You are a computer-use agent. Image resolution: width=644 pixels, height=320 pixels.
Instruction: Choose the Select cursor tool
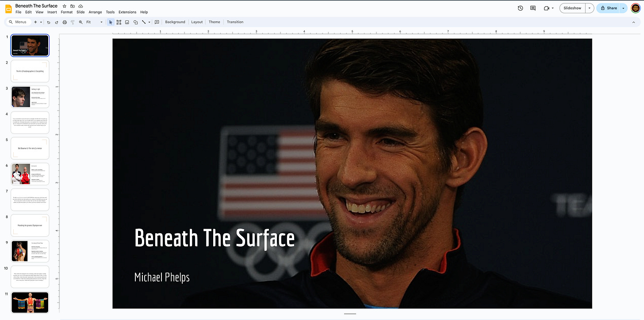[x=111, y=22]
